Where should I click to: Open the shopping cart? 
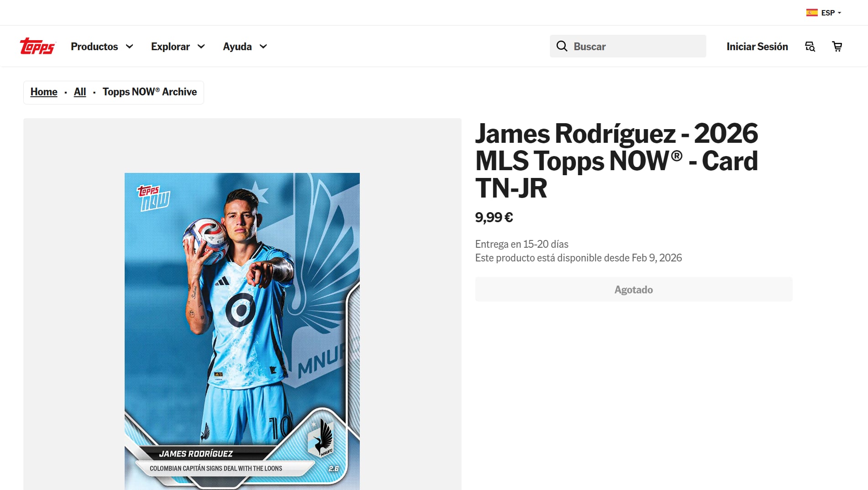837,46
